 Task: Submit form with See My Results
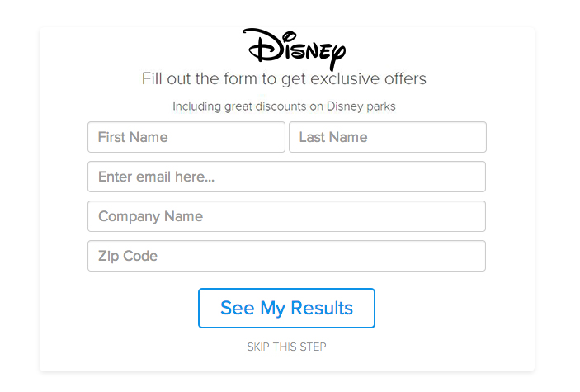tap(286, 308)
